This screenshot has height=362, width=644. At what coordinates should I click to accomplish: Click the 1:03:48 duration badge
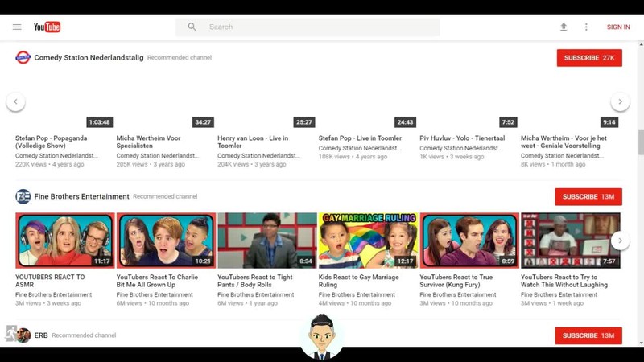coord(99,122)
